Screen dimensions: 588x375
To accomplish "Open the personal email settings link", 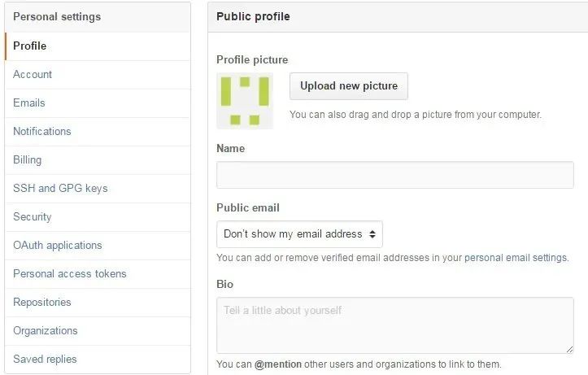I will tap(516, 258).
